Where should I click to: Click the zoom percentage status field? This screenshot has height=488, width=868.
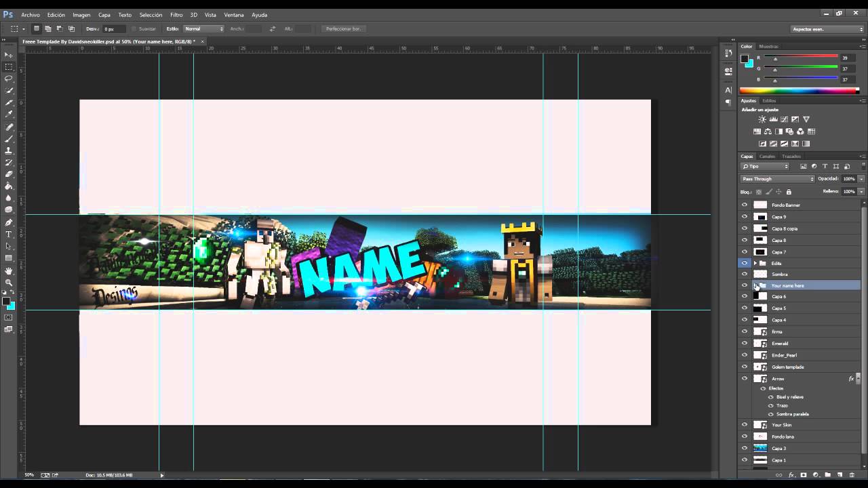click(x=30, y=475)
